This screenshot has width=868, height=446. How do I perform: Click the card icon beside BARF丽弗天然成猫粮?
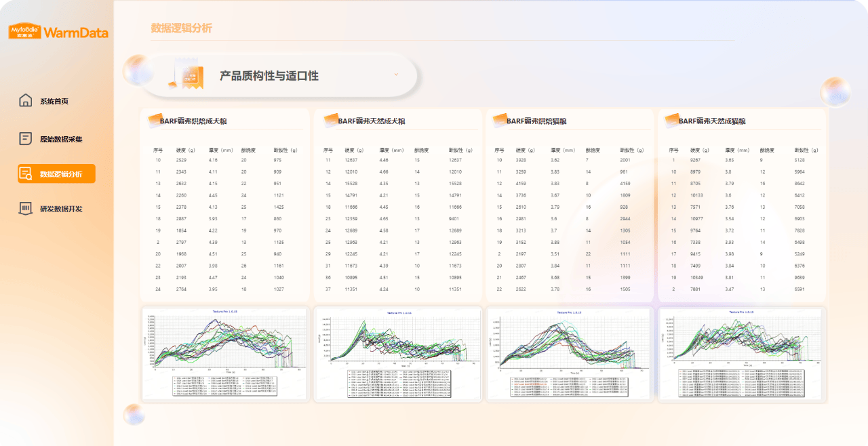tap(671, 120)
